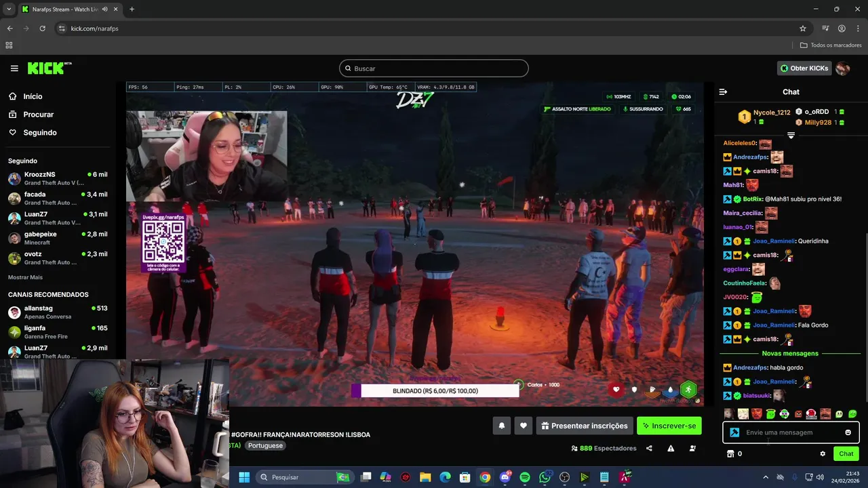
Task: Open File Explorer from the taskbar
Action: [425, 477]
